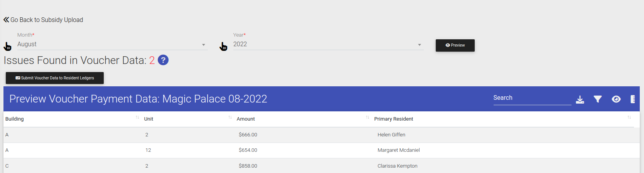Sort by Amount column header
This screenshot has width=644, height=173.
[246, 119]
